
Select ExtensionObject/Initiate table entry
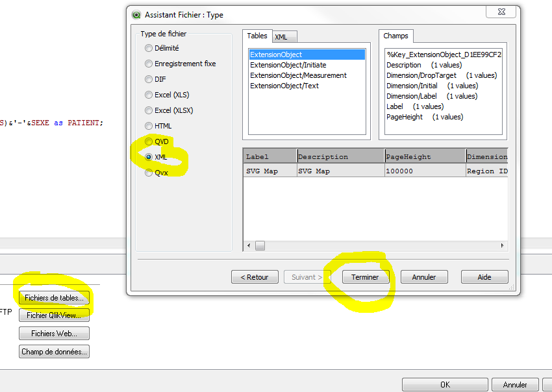tap(286, 65)
